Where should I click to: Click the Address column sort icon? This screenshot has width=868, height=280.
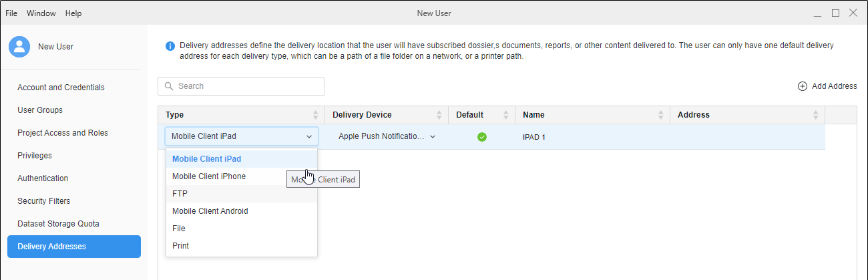815,115
